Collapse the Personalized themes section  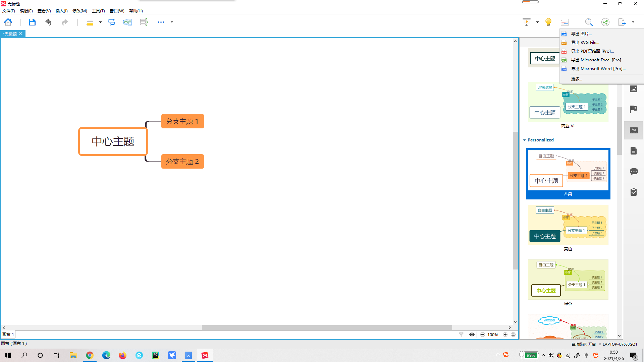coord(524,140)
